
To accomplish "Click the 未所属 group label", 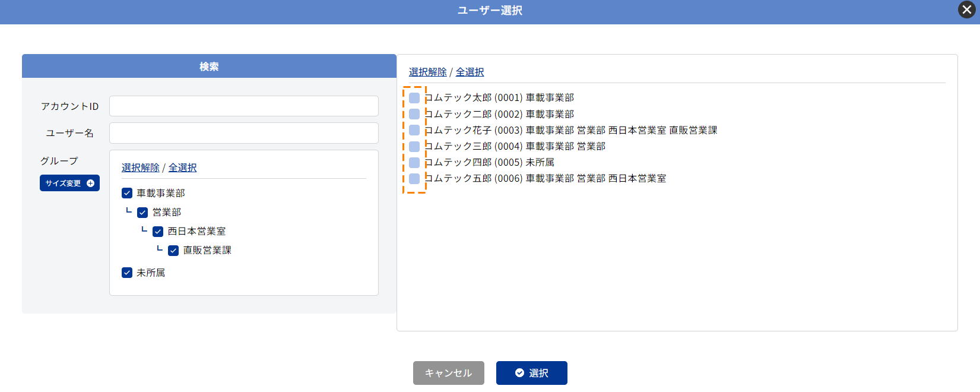I will coord(151,273).
